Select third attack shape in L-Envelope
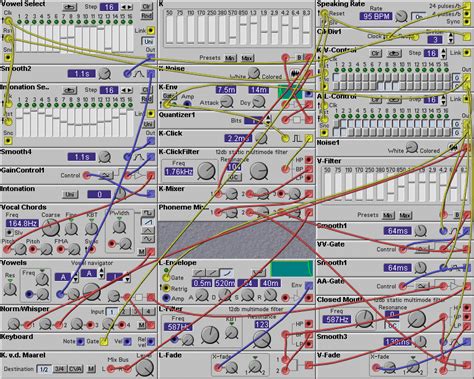Image resolution: width=474 pixels, height=379 pixels. 227,273
